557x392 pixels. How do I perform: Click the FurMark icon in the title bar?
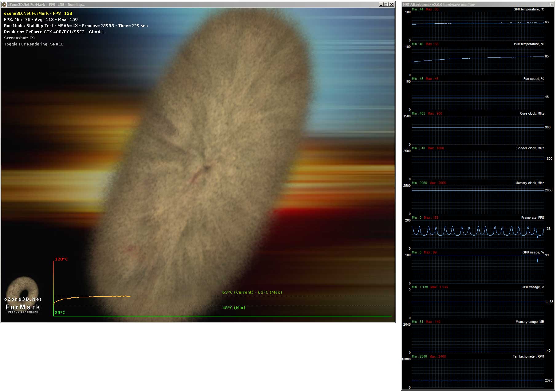point(4,5)
